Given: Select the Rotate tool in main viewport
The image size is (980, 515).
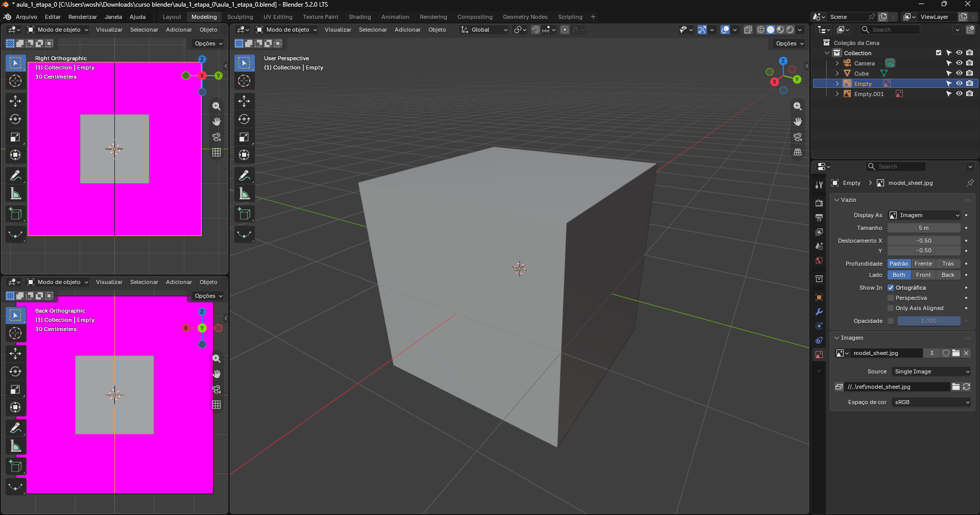Looking at the screenshot, I should point(244,120).
